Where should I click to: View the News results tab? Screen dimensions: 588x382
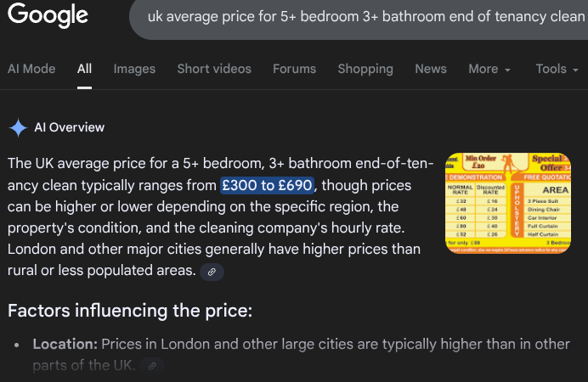(x=431, y=69)
